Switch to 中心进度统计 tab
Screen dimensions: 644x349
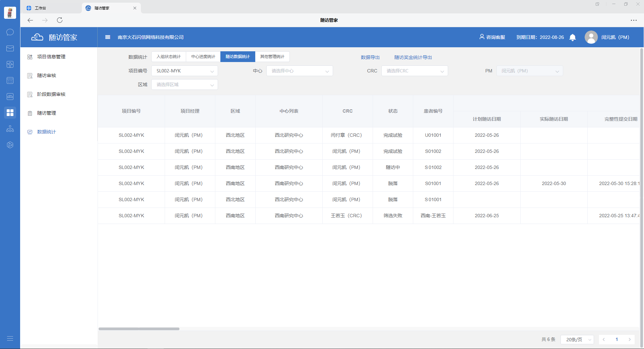coord(203,57)
